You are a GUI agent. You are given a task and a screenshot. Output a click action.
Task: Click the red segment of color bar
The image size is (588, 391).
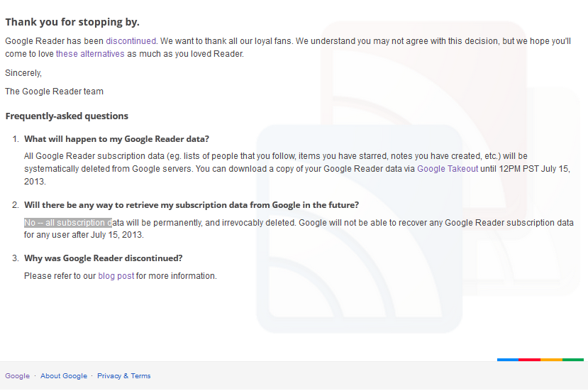pos(530,360)
